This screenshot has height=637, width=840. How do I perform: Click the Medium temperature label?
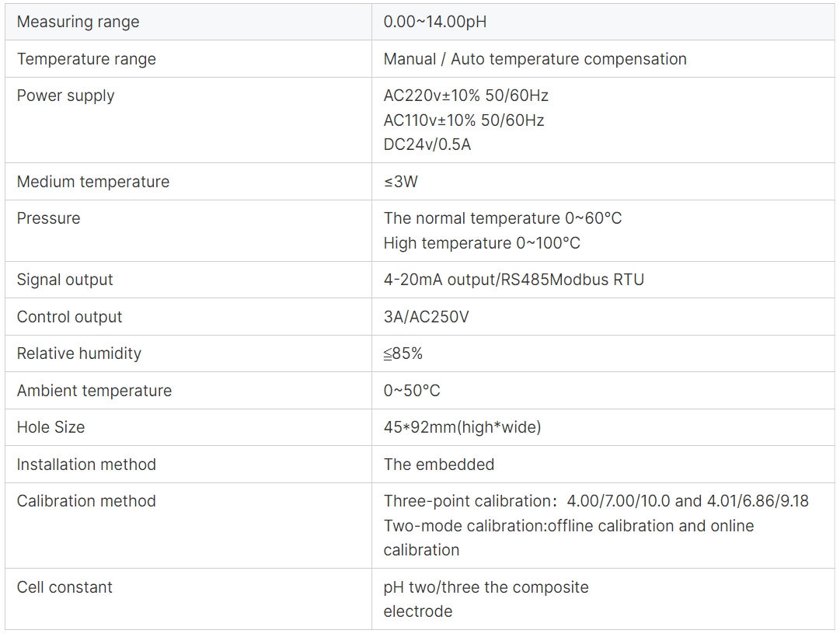point(92,182)
